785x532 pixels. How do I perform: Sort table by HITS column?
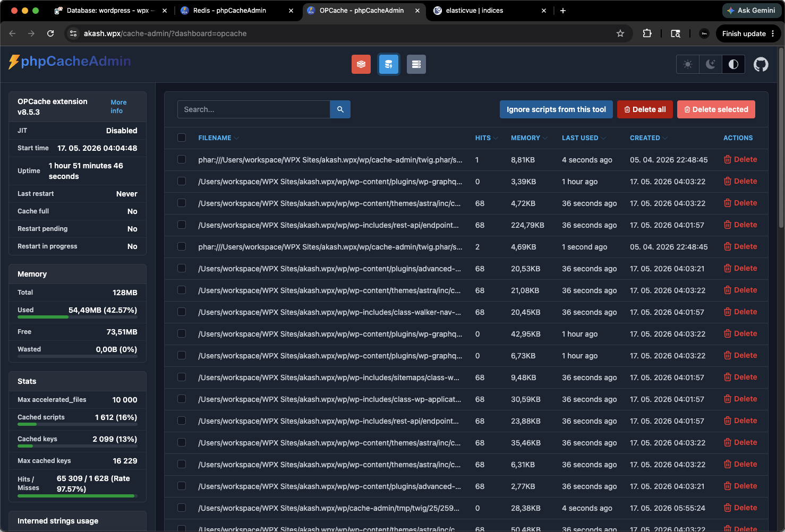coord(487,138)
